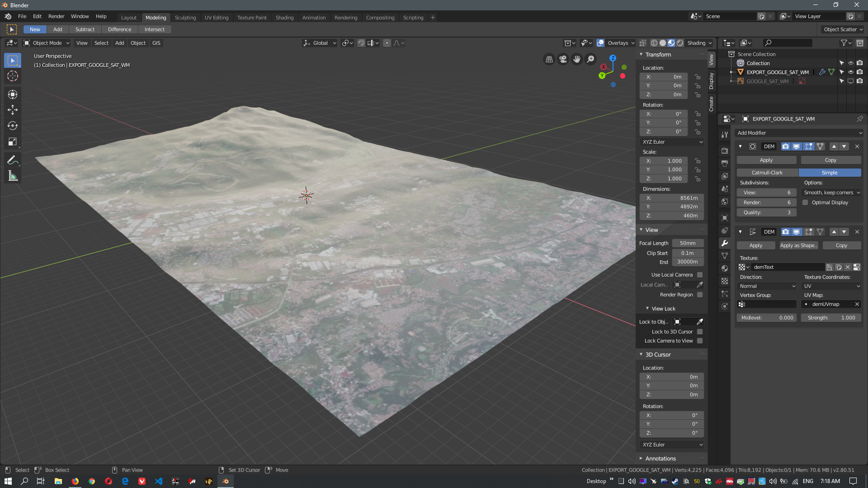
Task: Open the Particle Properties tab
Action: pos(724,294)
